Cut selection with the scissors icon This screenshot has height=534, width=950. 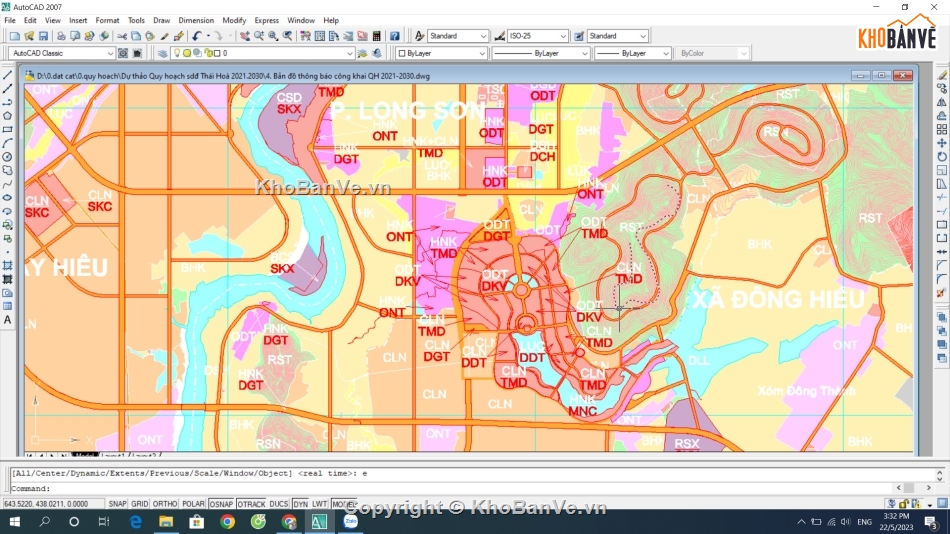pos(122,36)
